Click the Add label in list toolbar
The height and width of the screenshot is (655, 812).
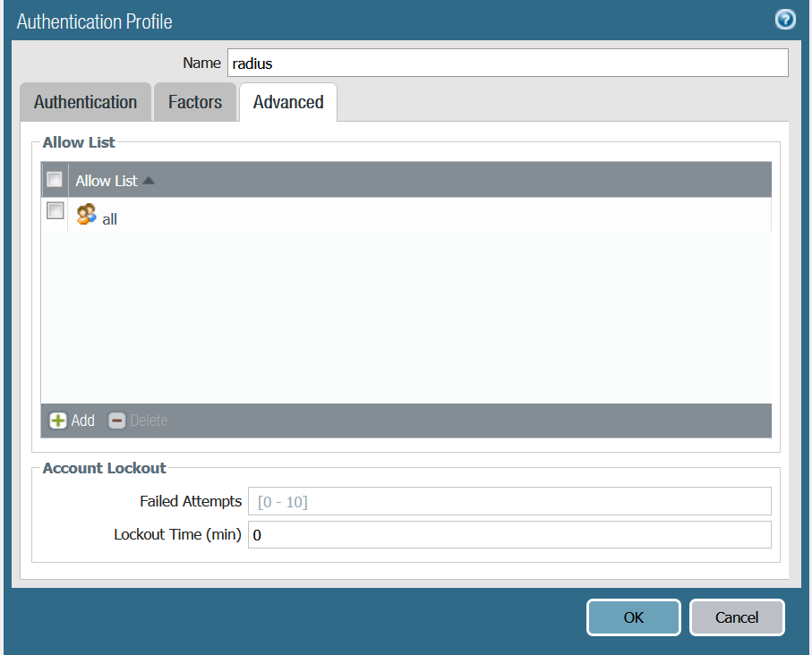pos(83,421)
